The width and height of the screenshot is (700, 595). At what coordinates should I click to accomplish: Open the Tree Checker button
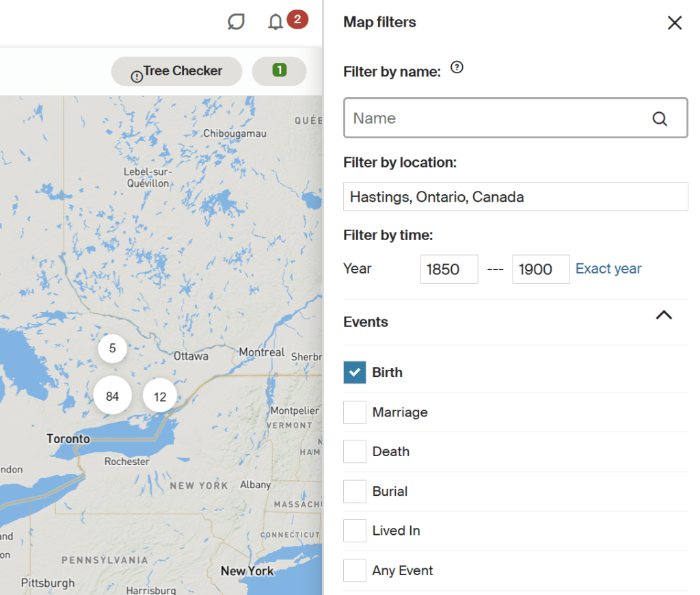176,71
